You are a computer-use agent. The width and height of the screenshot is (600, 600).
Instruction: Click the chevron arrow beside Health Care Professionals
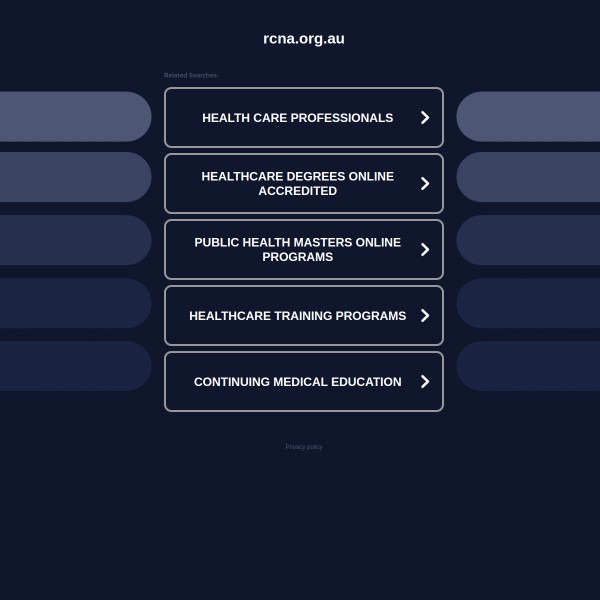coord(425,118)
